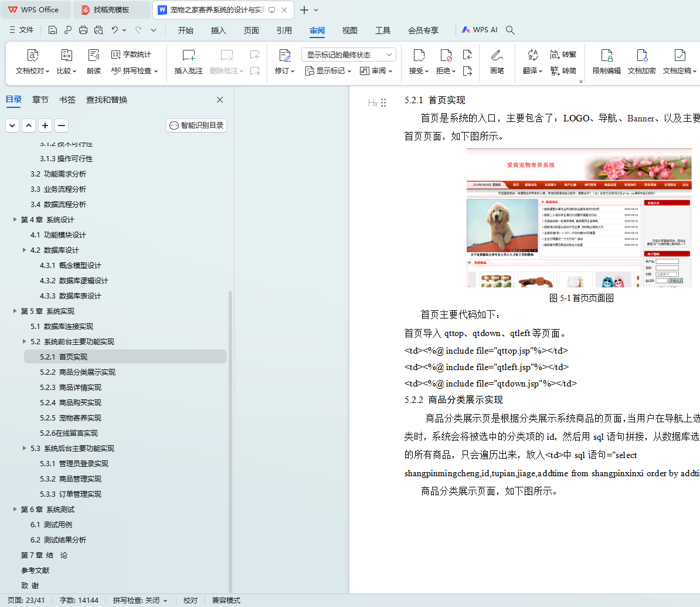Click the undo arrow icon

pos(115,30)
